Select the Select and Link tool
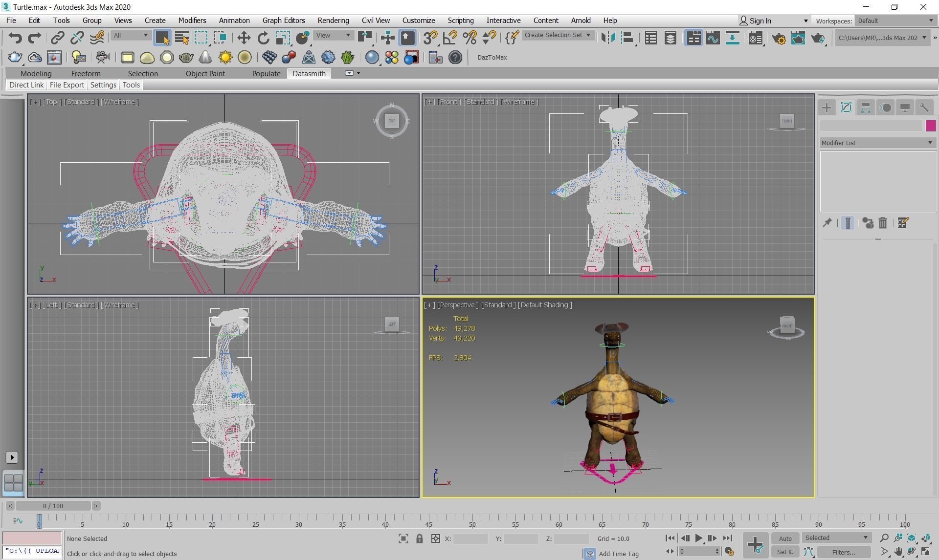Viewport: 939px width, 560px height. [x=58, y=38]
